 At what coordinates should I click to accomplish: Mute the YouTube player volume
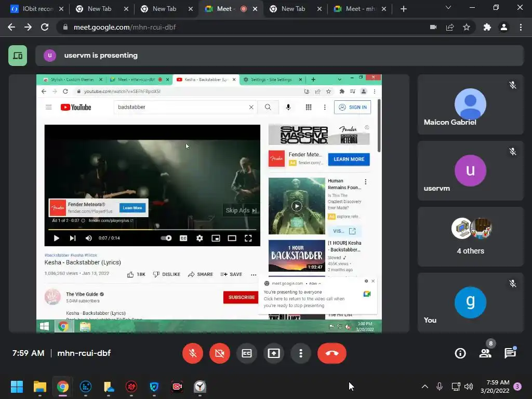pos(88,238)
